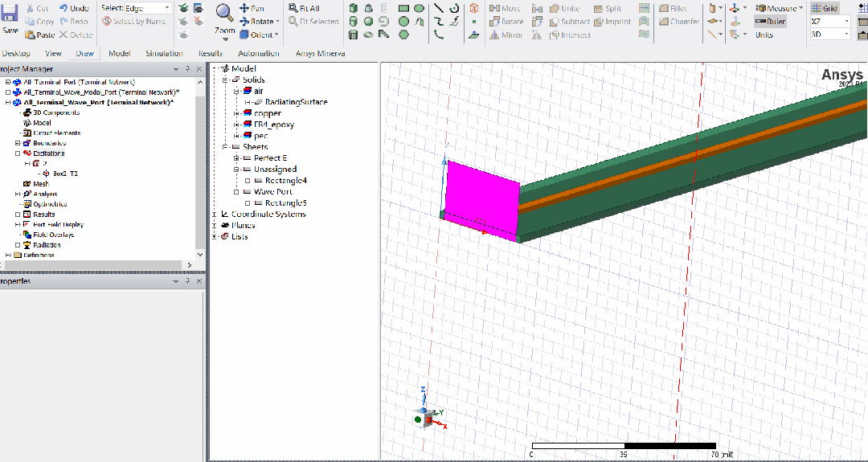Select Mesh in Project Manager
The height and width of the screenshot is (462, 868).
click(x=41, y=184)
